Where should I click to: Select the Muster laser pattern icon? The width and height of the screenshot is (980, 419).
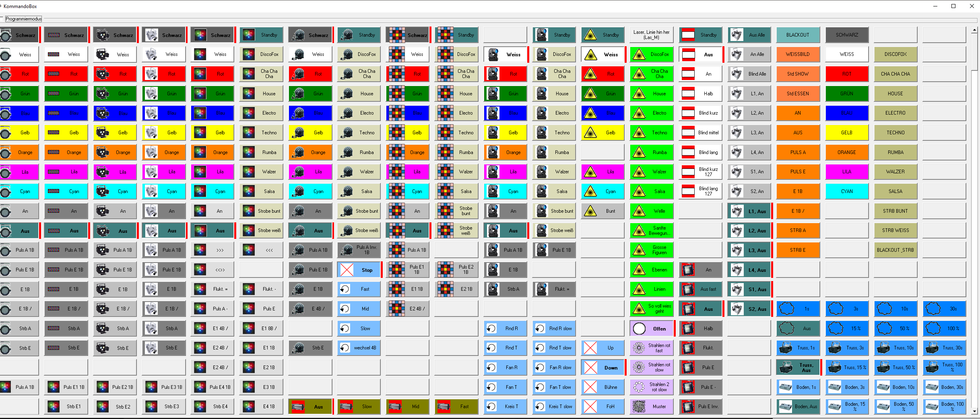[x=651, y=406]
